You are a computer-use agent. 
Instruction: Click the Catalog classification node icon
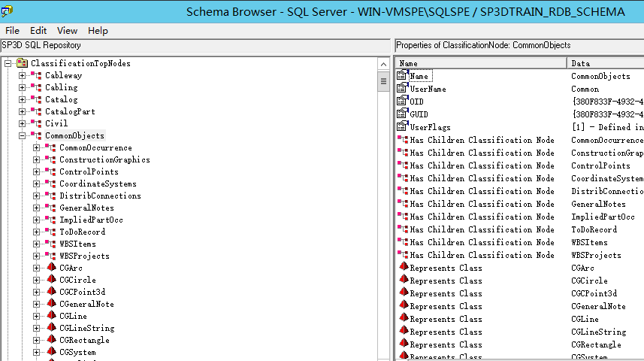pos(36,99)
